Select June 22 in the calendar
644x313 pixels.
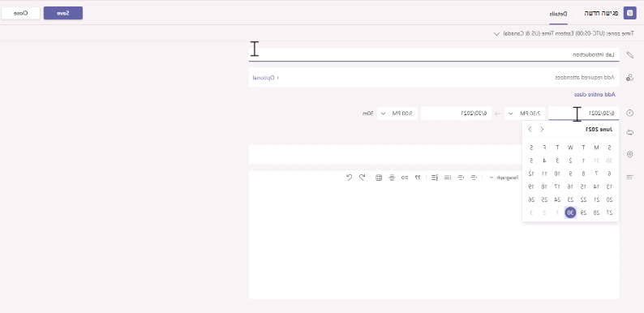point(583,199)
